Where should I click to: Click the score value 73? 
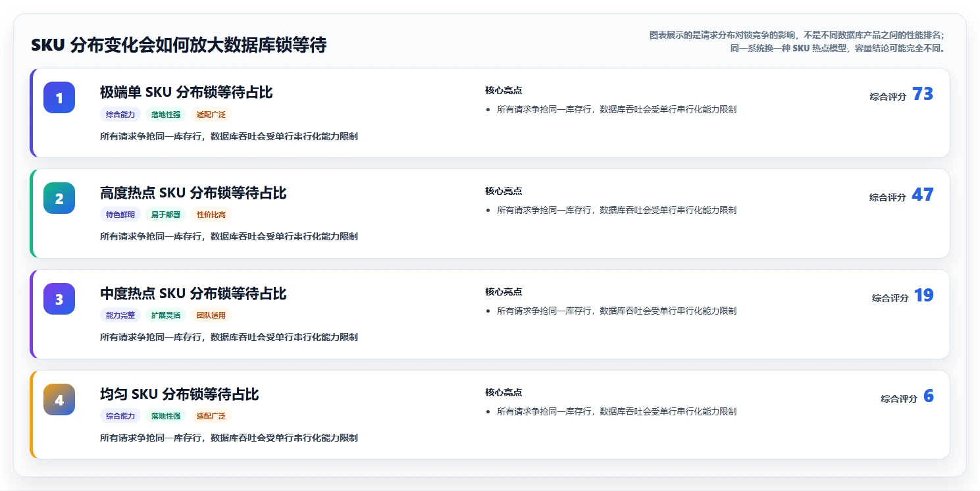923,94
